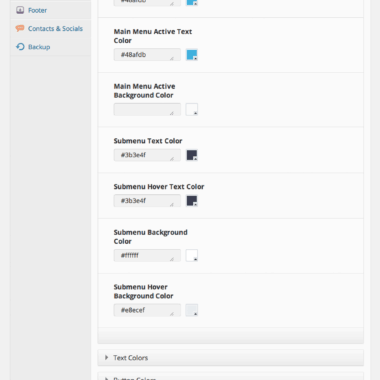The height and width of the screenshot is (380, 380).
Task: Open Submenu Hover Text Color swatch
Action: click(192, 201)
